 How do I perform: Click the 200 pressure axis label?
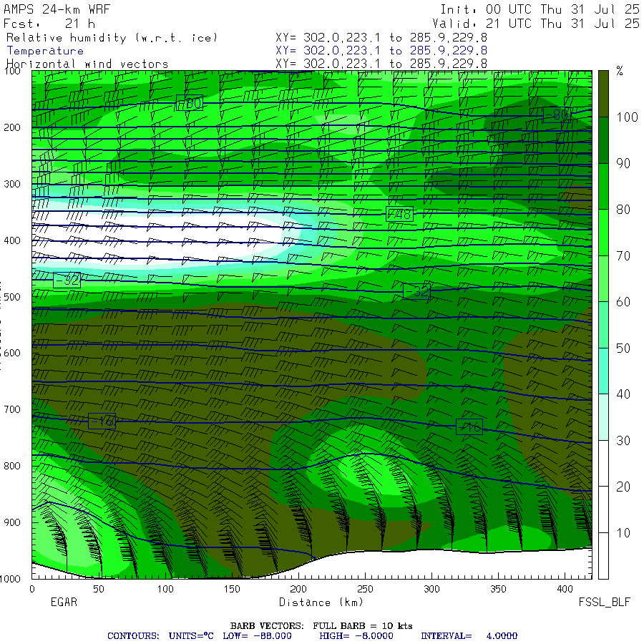click(x=12, y=127)
